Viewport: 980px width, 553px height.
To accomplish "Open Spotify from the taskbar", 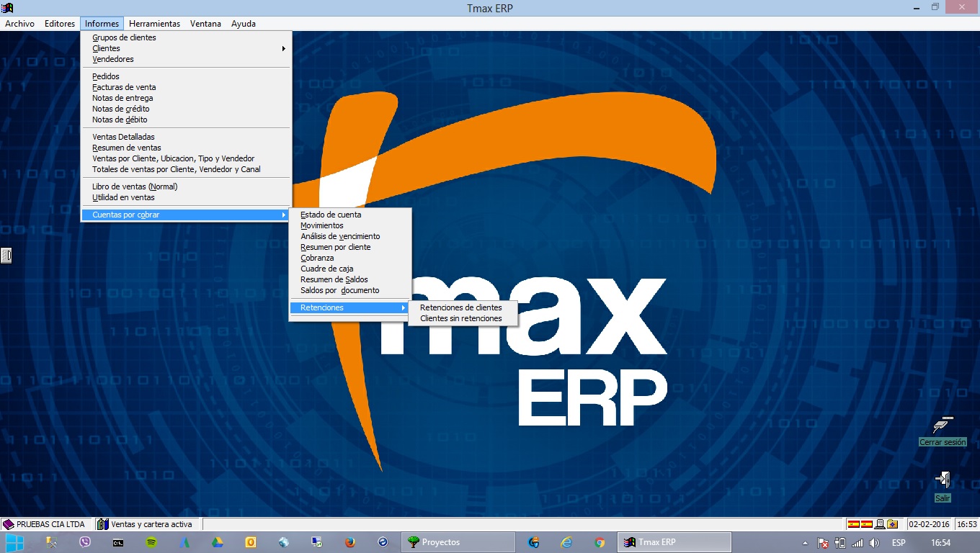I will [151, 542].
